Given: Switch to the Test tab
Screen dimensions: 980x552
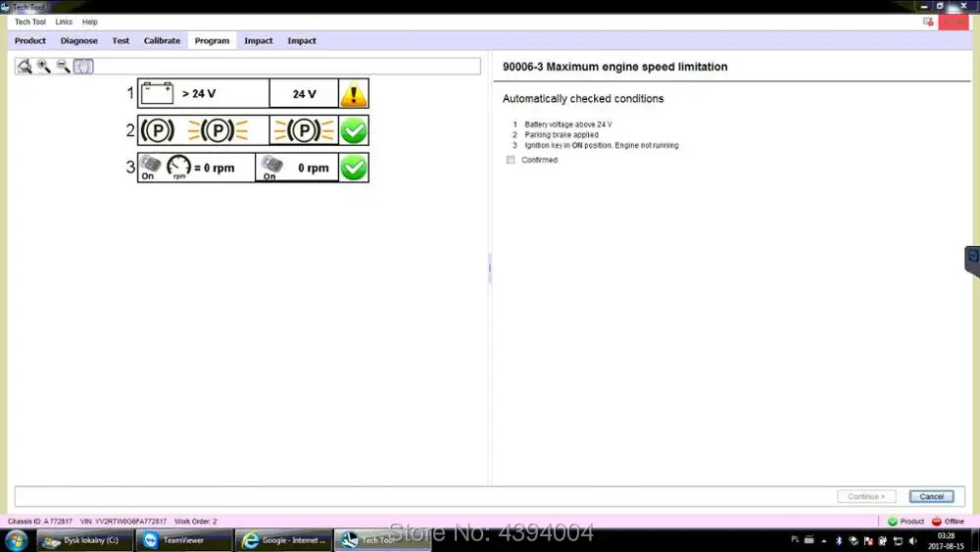Looking at the screenshot, I should click(x=121, y=40).
